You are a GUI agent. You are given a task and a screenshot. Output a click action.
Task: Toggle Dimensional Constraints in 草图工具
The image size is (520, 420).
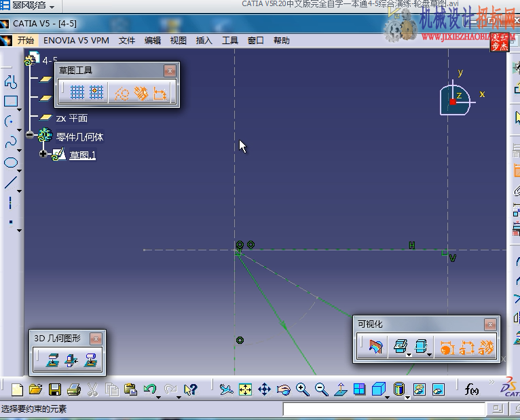[x=160, y=94]
